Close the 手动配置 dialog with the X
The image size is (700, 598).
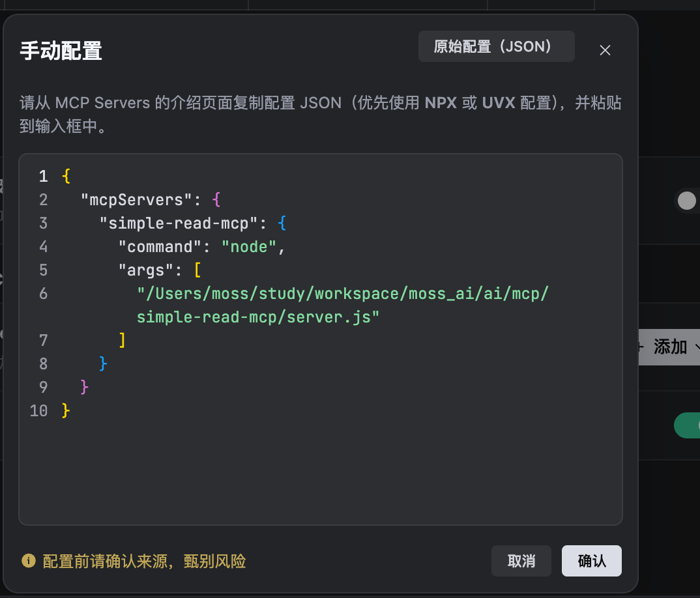[605, 50]
